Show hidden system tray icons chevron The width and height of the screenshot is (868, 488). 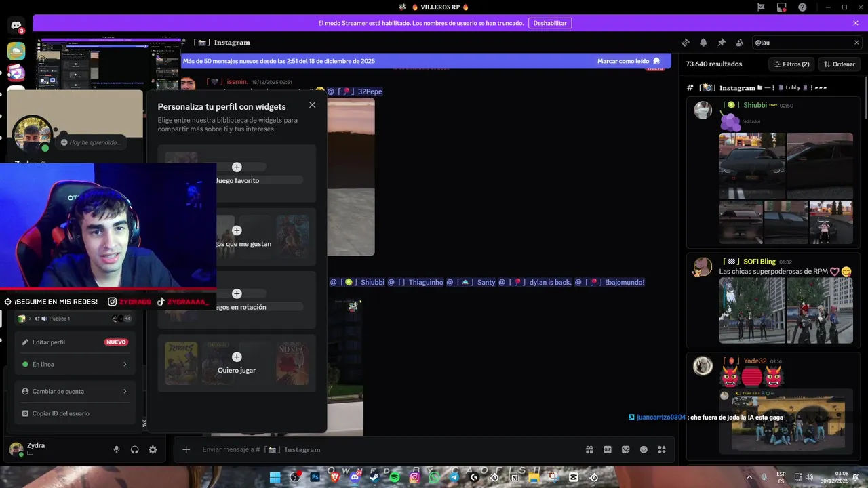[x=749, y=477]
